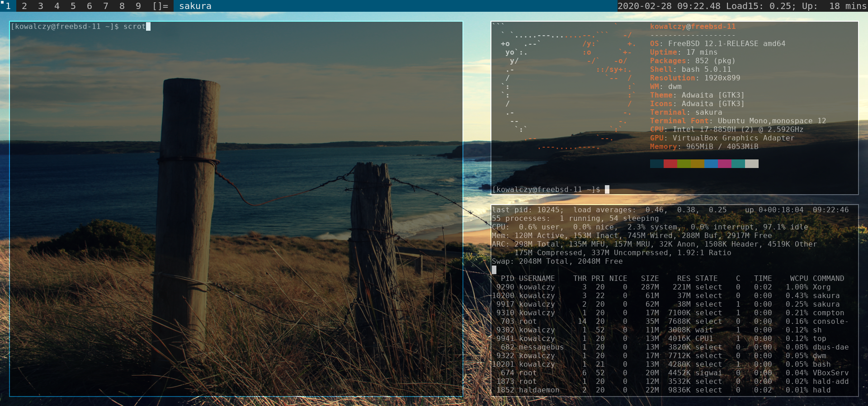Image resolution: width=868 pixels, height=406 pixels.
Task: Click the OS: FreeBSD 12.1-RELEASE line
Action: click(717, 43)
